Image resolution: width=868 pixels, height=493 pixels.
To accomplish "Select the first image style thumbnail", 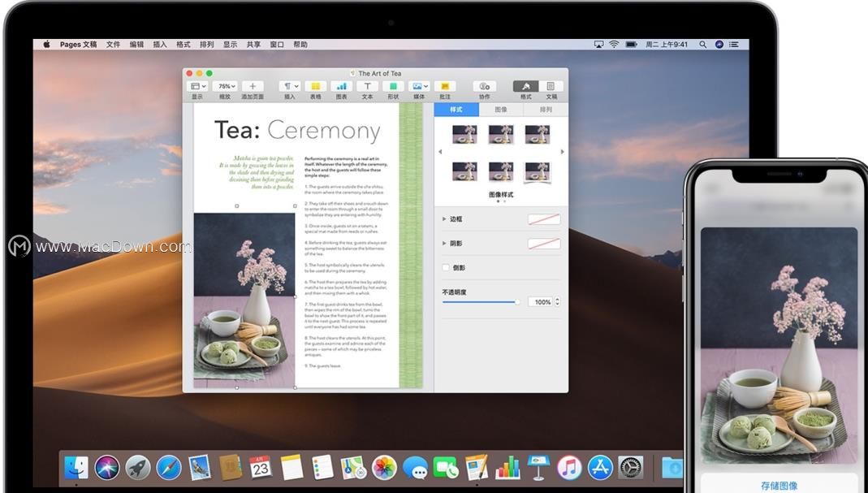I will [x=464, y=134].
